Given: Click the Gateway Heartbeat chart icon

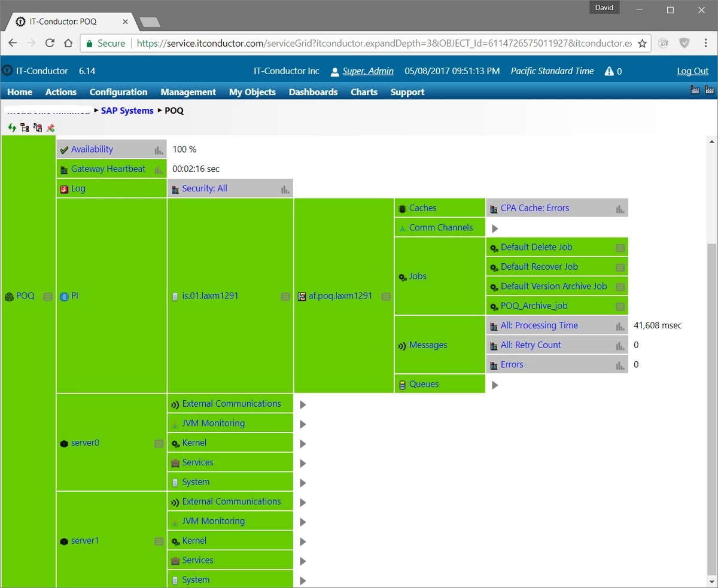Looking at the screenshot, I should point(159,169).
